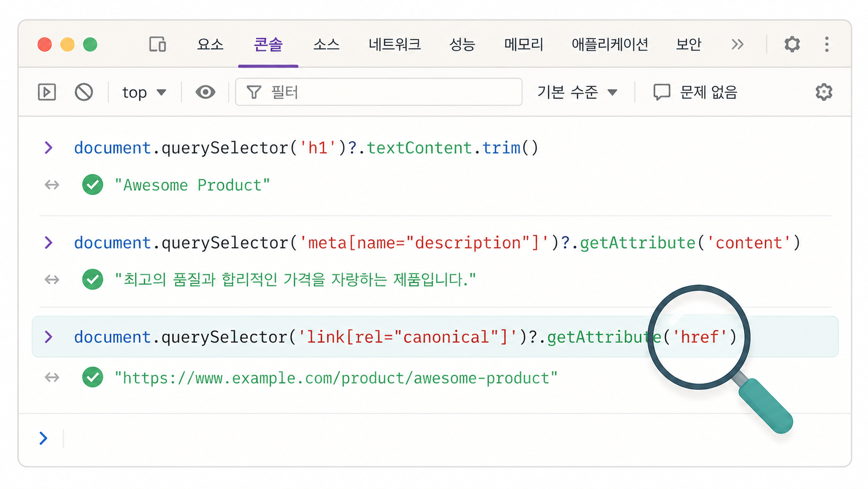Toggle the live expression eye icon
Viewport: 868px width, 489px height.
pyautogui.click(x=205, y=92)
